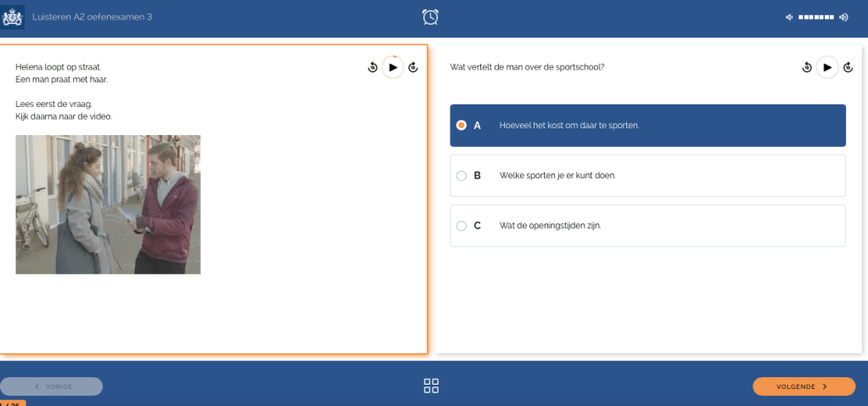Skip forward the question audio
The image size is (868, 406).
pos(848,67)
